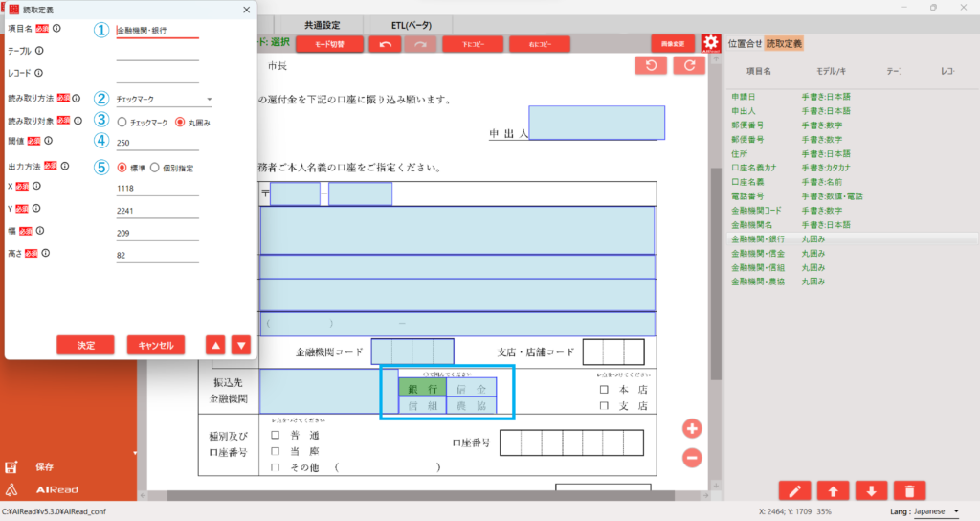Select the 丸囲み radio option
Viewport: 980px width, 521px height.
click(x=179, y=123)
